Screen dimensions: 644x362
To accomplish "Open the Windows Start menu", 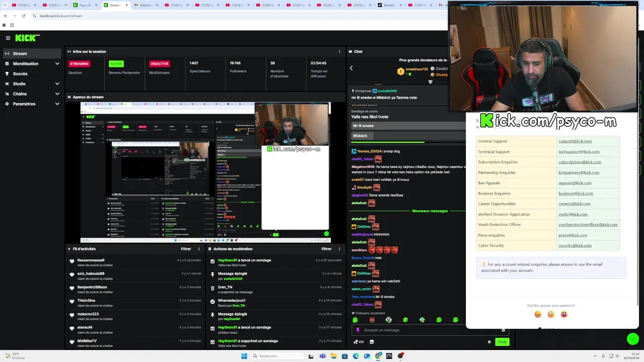I will tap(244, 356).
